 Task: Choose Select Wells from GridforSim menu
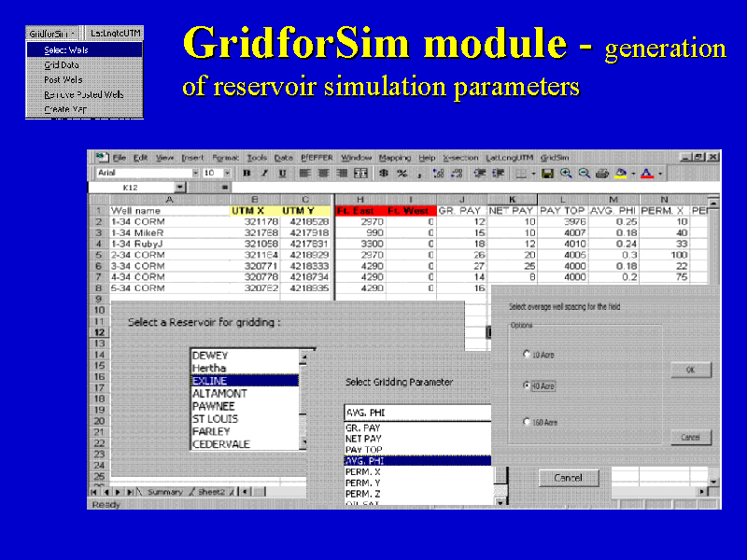84,50
